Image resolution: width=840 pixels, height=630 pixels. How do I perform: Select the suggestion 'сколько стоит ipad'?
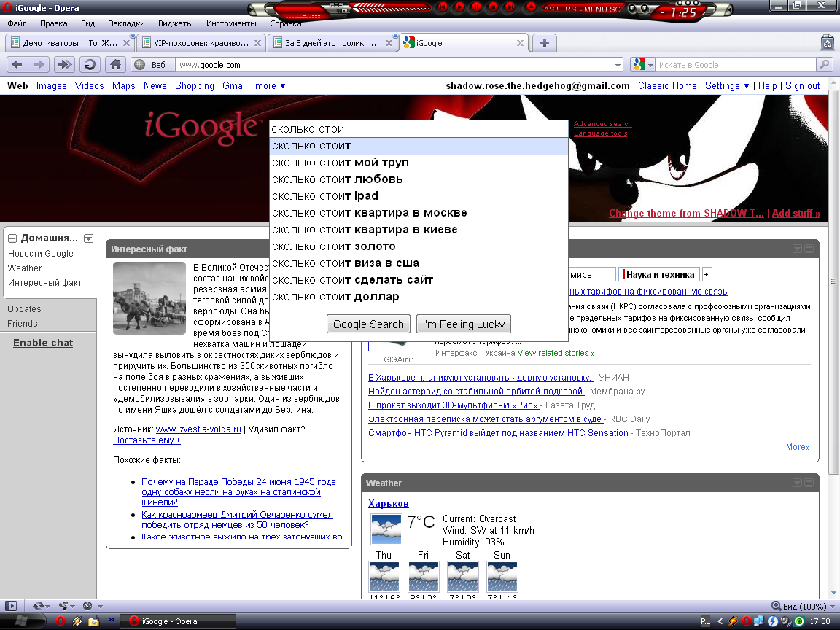[x=419, y=196]
